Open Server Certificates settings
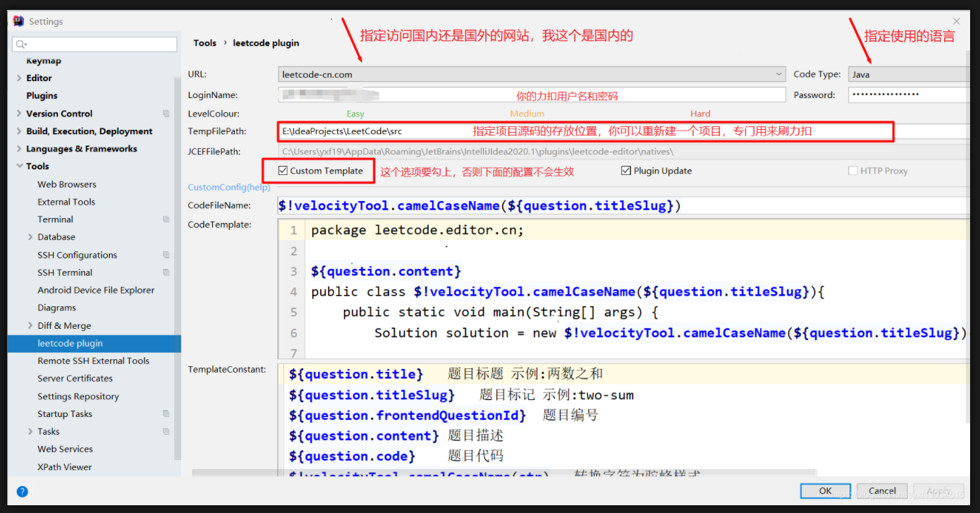This screenshot has height=513, width=980. [75, 378]
